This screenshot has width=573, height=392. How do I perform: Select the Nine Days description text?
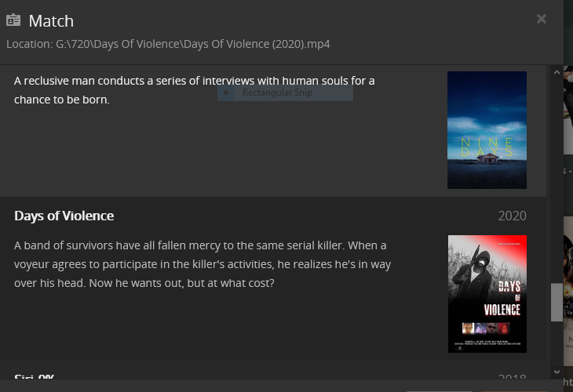pyautogui.click(x=194, y=90)
